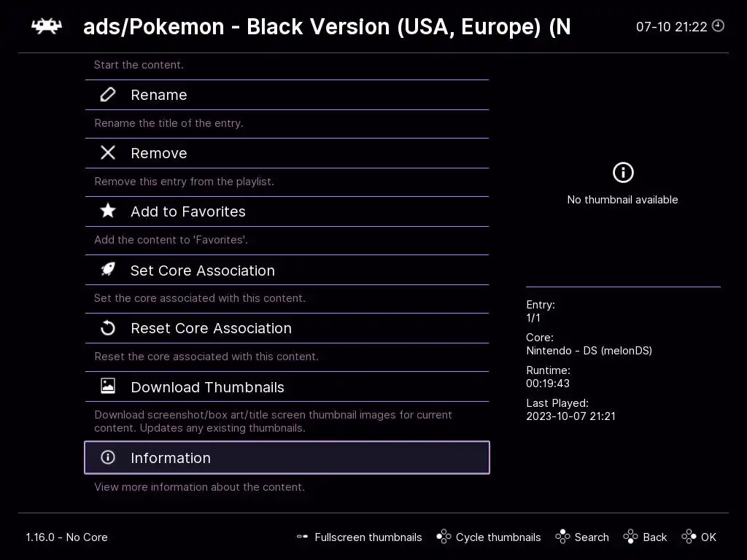
Task: Click the 'Start the content.' description text
Action: [139, 65]
